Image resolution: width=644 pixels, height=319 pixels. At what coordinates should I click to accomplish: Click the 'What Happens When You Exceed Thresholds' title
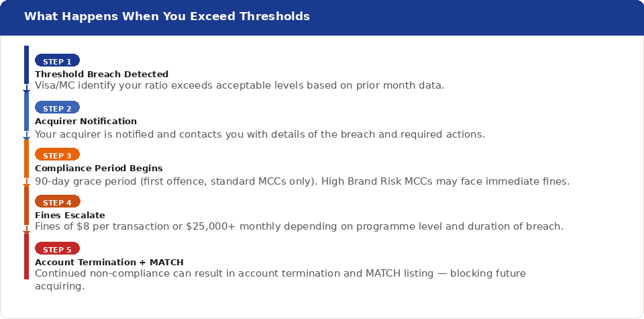click(x=167, y=16)
